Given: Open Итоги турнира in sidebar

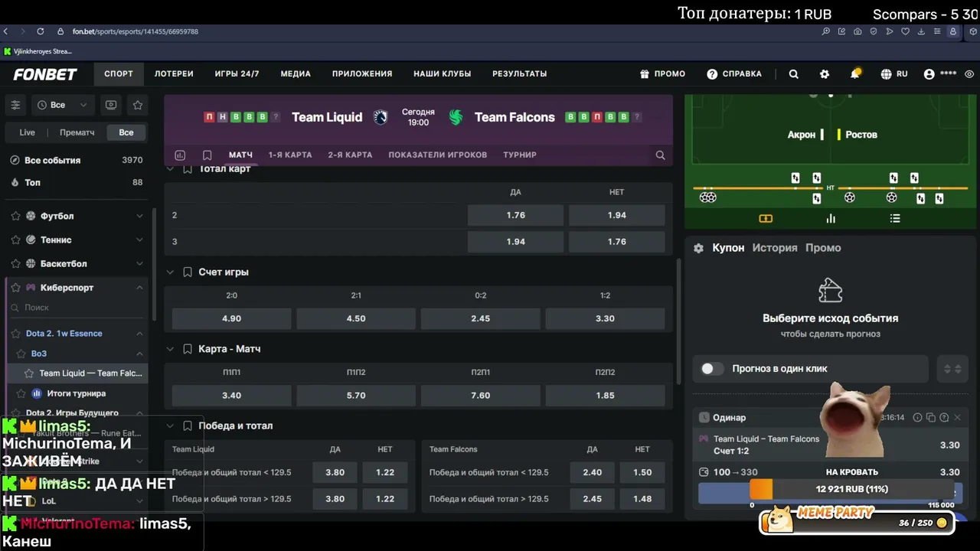Looking at the screenshot, I should (x=77, y=393).
